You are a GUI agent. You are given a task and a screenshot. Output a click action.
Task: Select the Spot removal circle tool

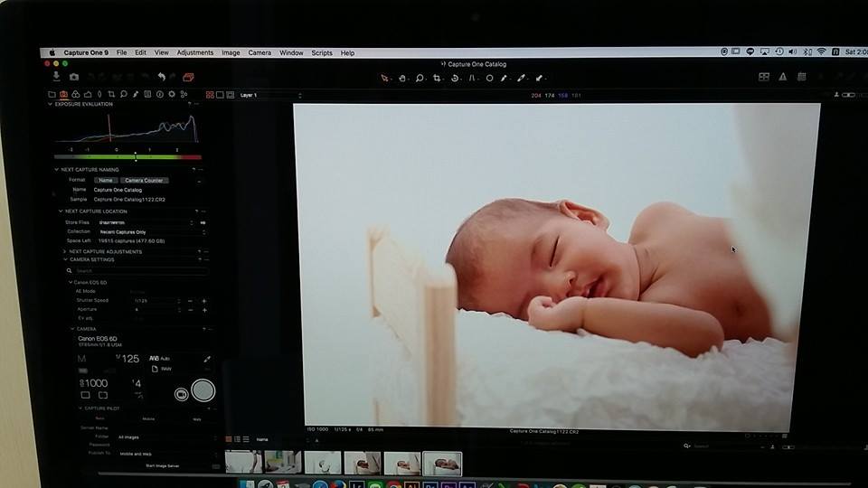pos(489,78)
